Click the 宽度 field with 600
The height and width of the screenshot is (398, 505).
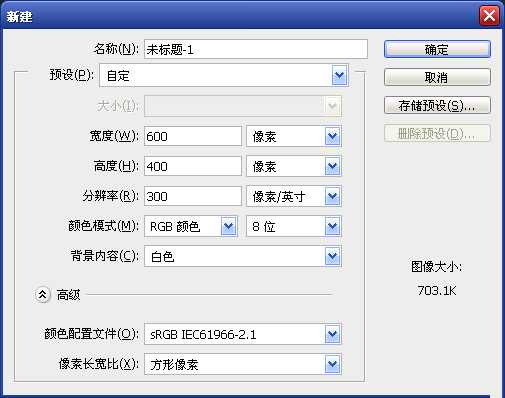pos(193,136)
